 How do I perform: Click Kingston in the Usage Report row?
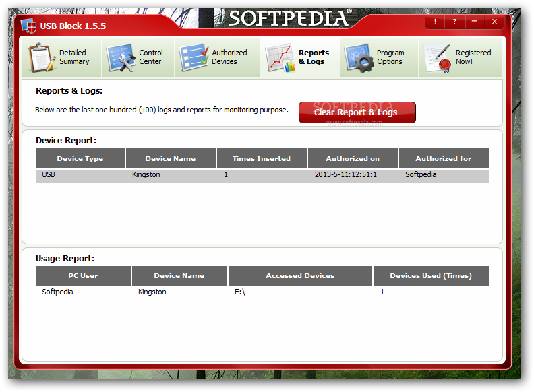tap(152, 292)
